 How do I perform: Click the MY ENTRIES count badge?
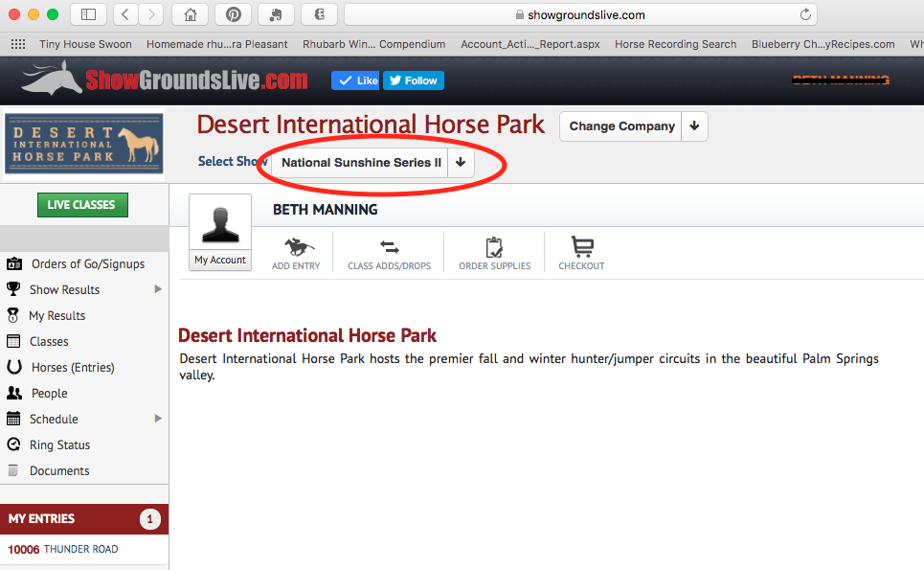[149, 518]
